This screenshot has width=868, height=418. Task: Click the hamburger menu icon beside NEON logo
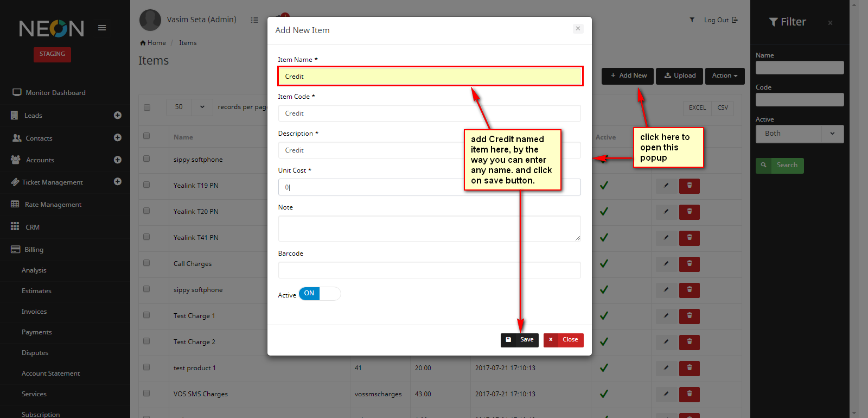pyautogui.click(x=102, y=28)
